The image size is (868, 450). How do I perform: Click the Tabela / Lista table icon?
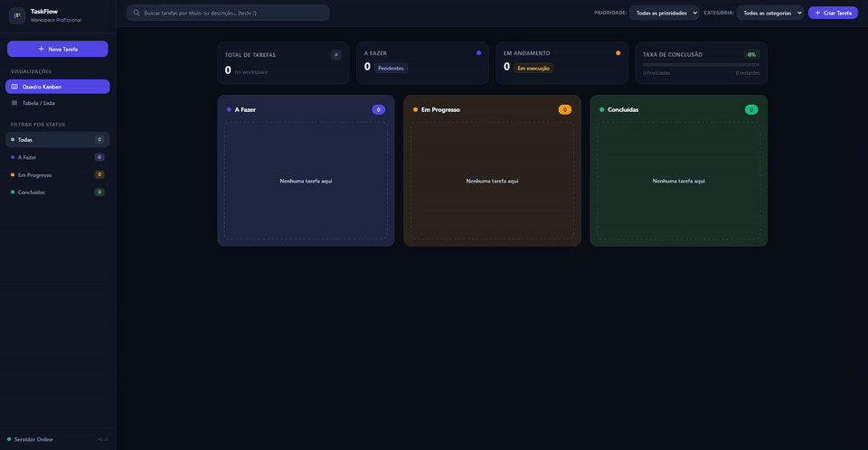pyautogui.click(x=14, y=103)
